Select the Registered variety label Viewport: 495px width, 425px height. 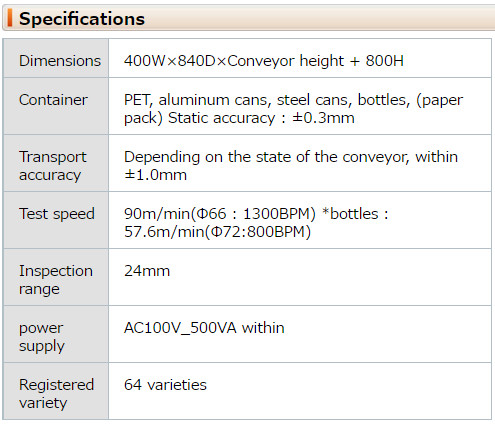pos(56,394)
